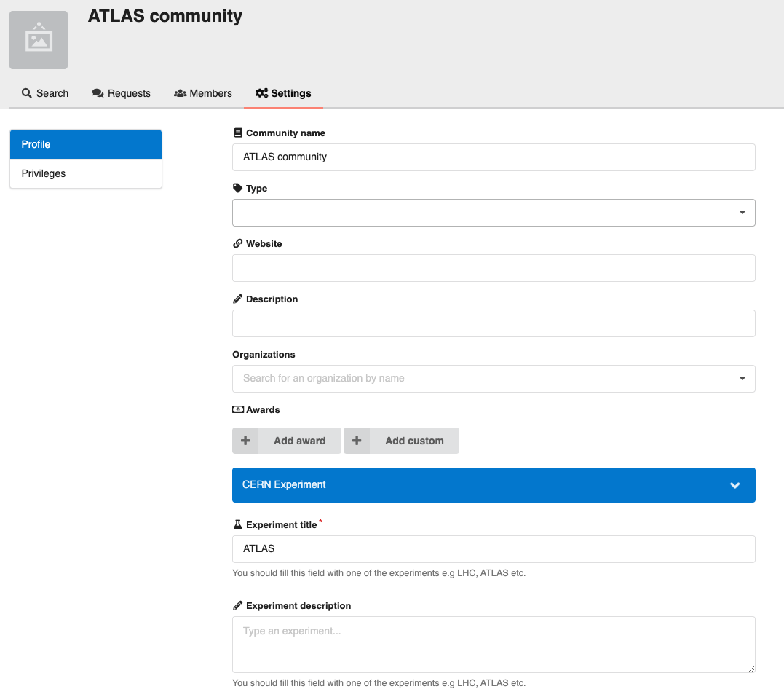Click the help text below Experiment description

click(379, 683)
